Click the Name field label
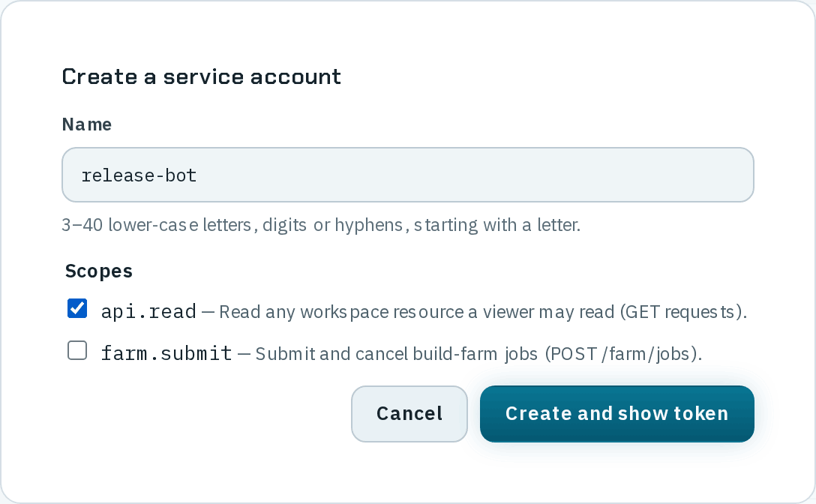The width and height of the screenshot is (816, 504). 86,124
